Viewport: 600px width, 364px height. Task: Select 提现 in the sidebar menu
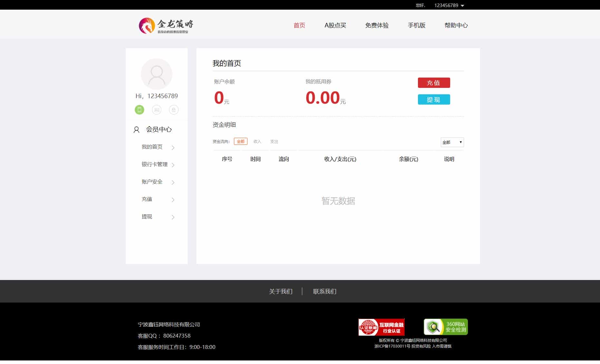point(147,217)
